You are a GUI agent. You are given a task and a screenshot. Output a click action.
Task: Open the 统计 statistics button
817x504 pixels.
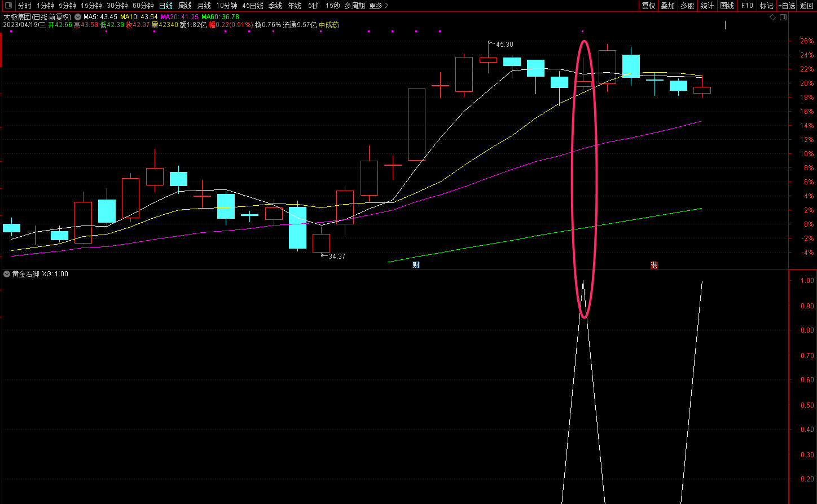click(x=707, y=6)
